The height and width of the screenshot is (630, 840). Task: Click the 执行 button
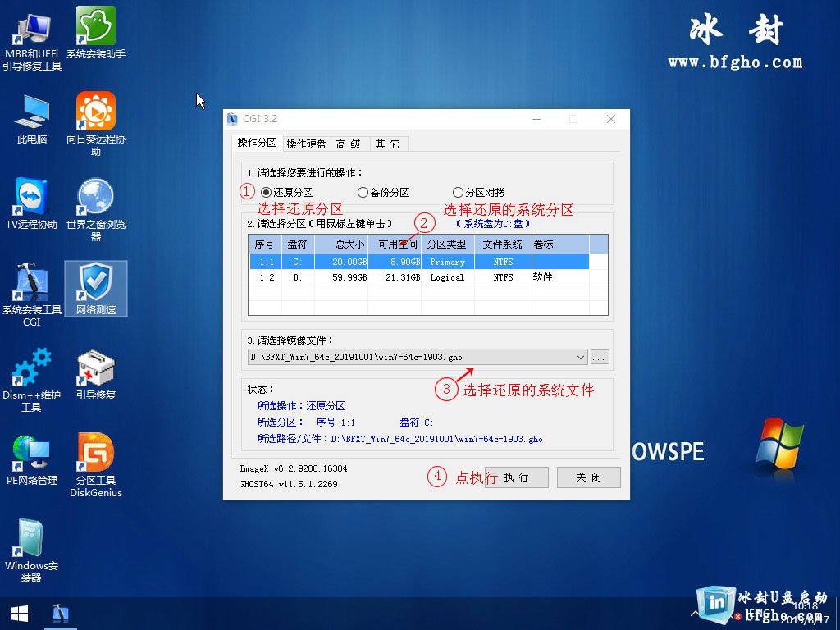click(517, 477)
